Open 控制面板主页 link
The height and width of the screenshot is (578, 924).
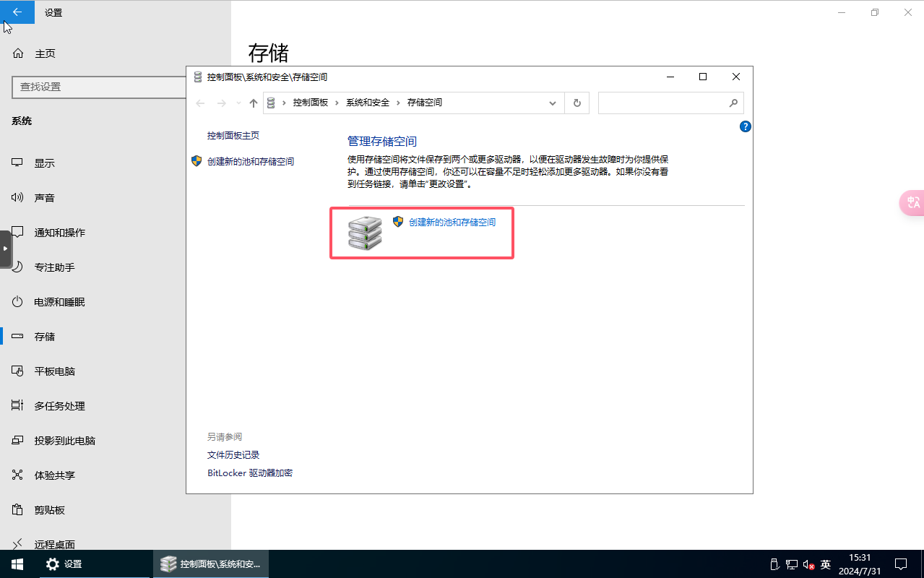click(233, 136)
